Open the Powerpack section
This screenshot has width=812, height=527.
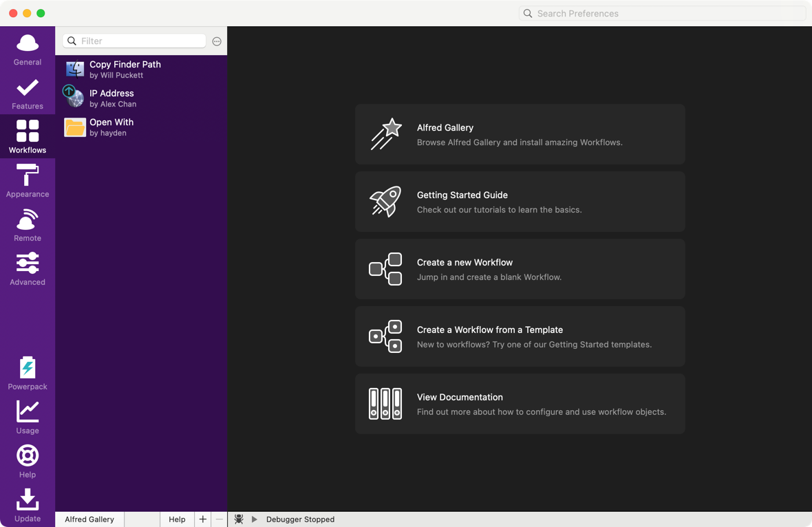click(x=28, y=374)
